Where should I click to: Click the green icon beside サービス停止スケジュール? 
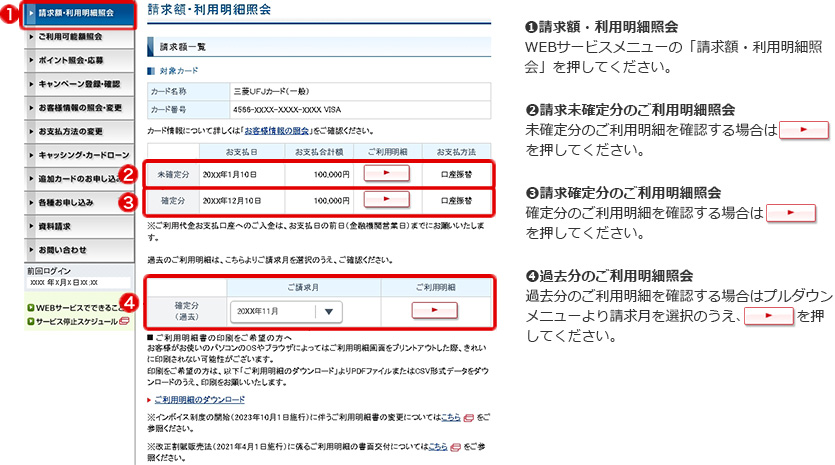pos(32,321)
